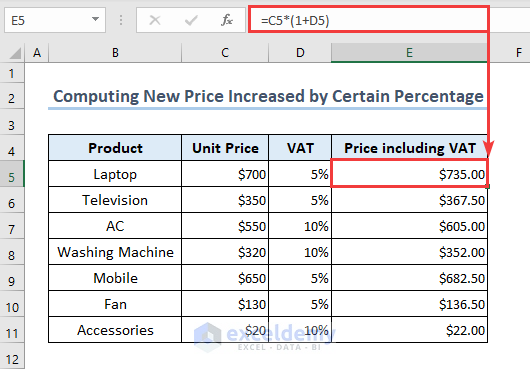This screenshot has width=530, height=369.
Task: Click the 'VAT' header cell
Action: pyautogui.click(x=300, y=148)
